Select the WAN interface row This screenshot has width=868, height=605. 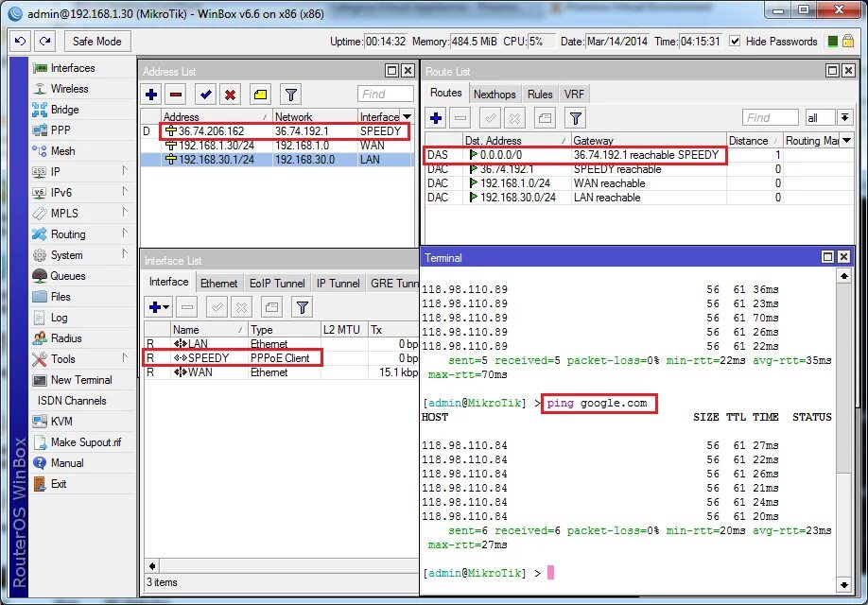pos(281,372)
